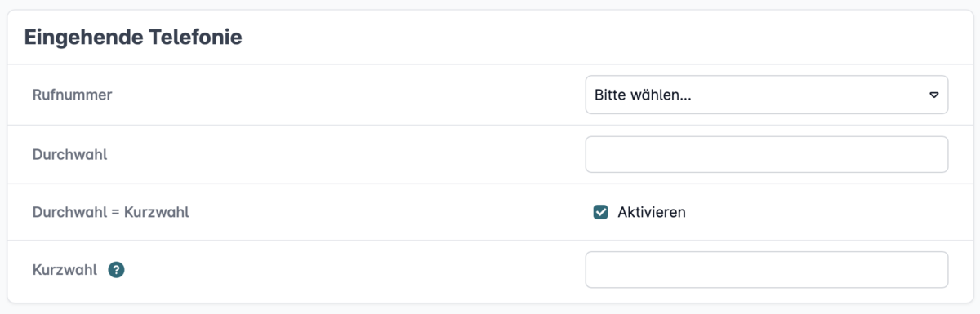The width and height of the screenshot is (980, 314).
Task: Click empty space in Durchwahl = Kurzwahl row
Action: (384, 212)
